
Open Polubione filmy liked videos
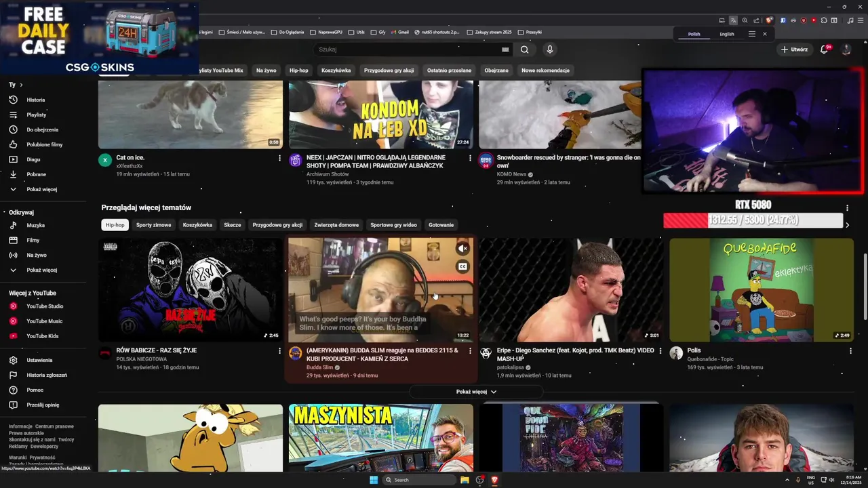pyautogui.click(x=44, y=144)
